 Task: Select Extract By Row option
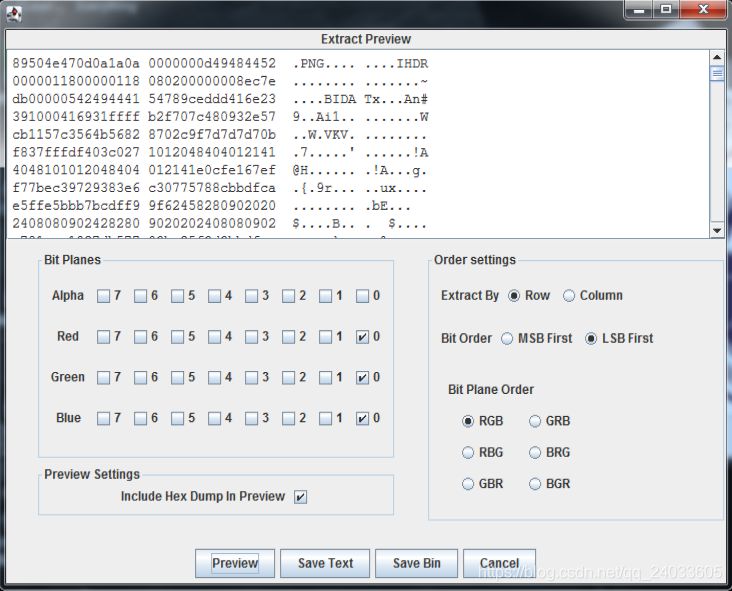click(514, 296)
